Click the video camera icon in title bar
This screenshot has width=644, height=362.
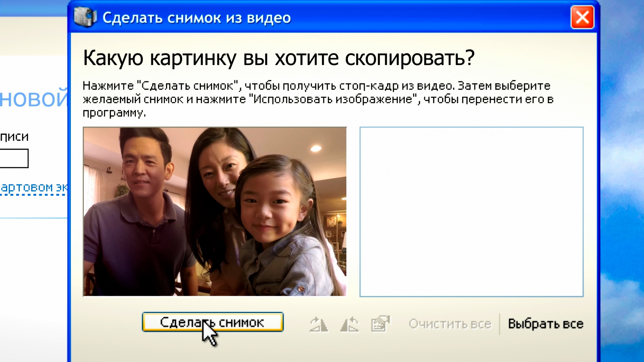[x=85, y=17]
